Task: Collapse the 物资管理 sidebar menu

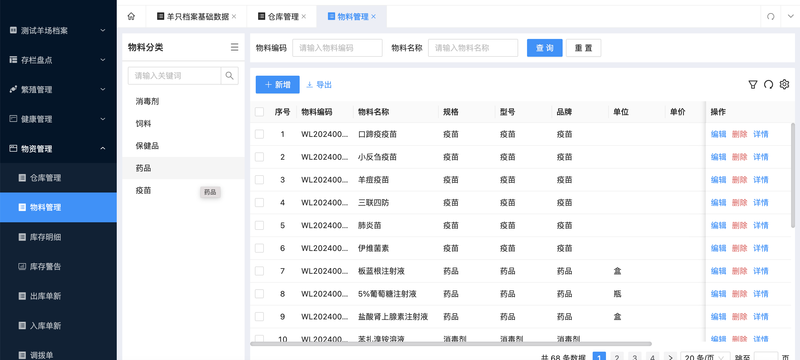Action: coord(58,149)
